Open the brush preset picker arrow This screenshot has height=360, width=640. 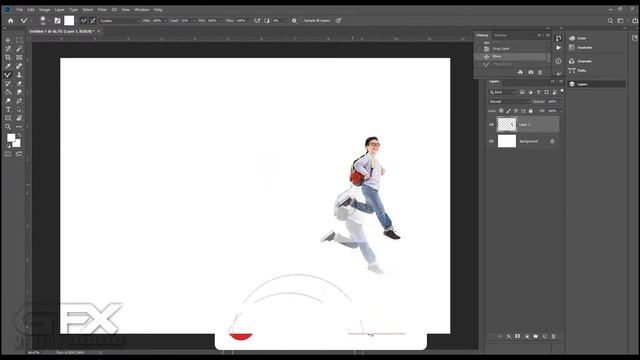[49, 20]
